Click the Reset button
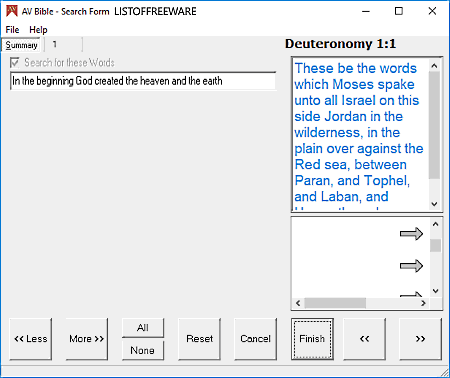450x378 pixels. tap(199, 339)
